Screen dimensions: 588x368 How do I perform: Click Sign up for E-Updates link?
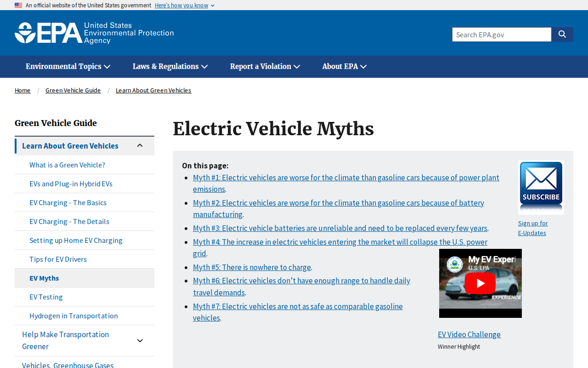(x=533, y=228)
